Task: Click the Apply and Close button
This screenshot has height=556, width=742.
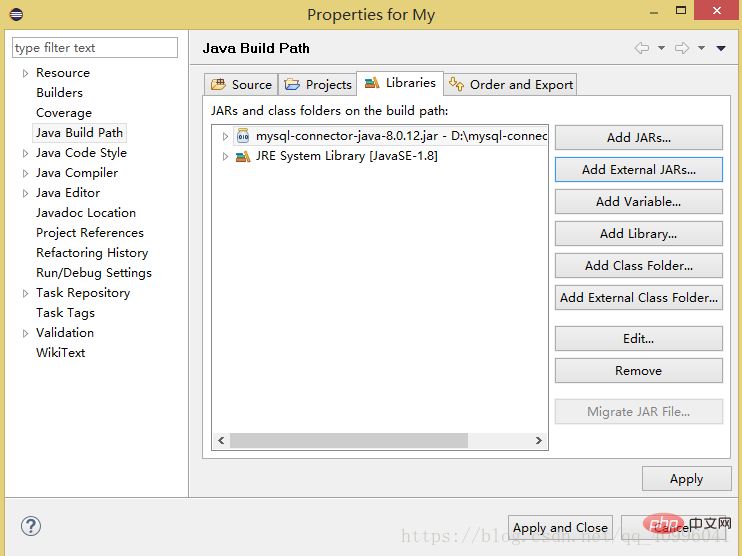Action: 560,527
